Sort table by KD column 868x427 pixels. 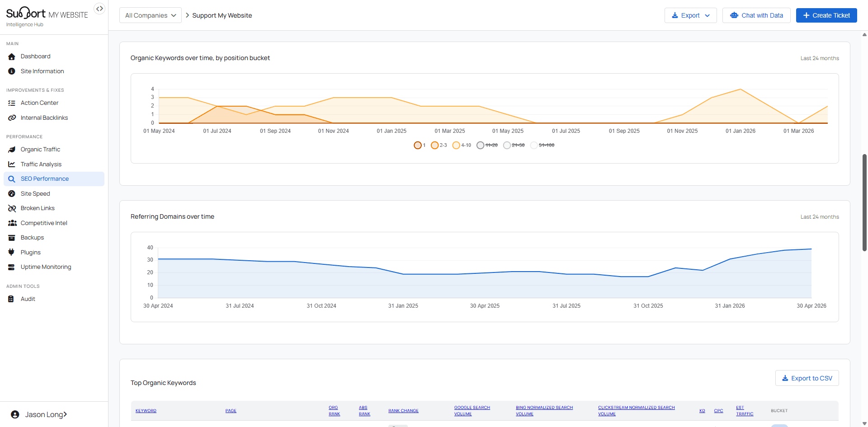coord(702,411)
